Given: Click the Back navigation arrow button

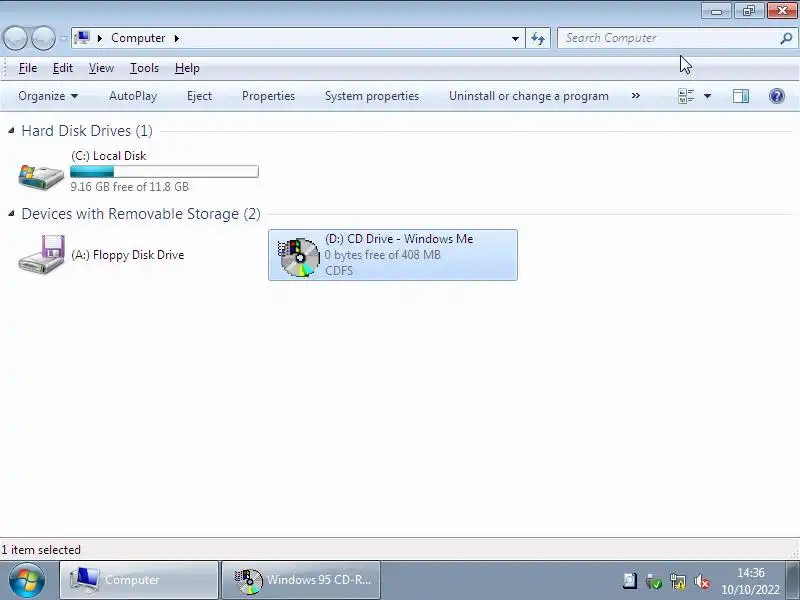Looking at the screenshot, I should click(15, 38).
